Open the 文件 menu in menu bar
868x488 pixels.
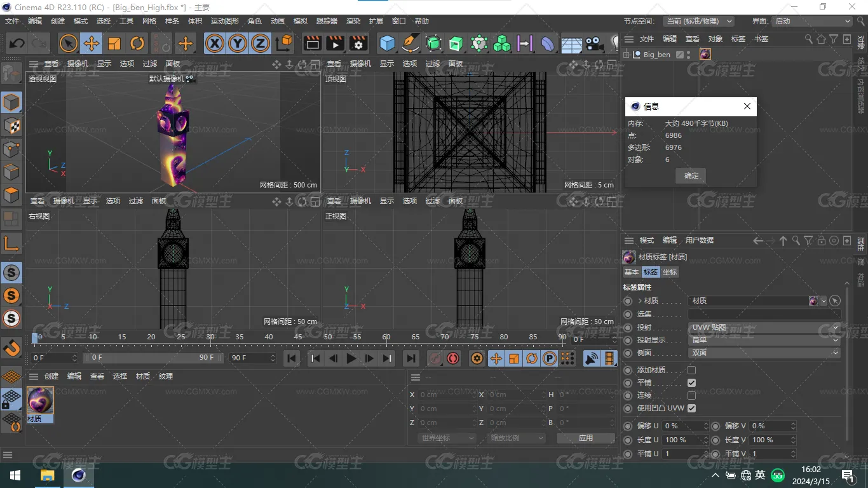12,21
